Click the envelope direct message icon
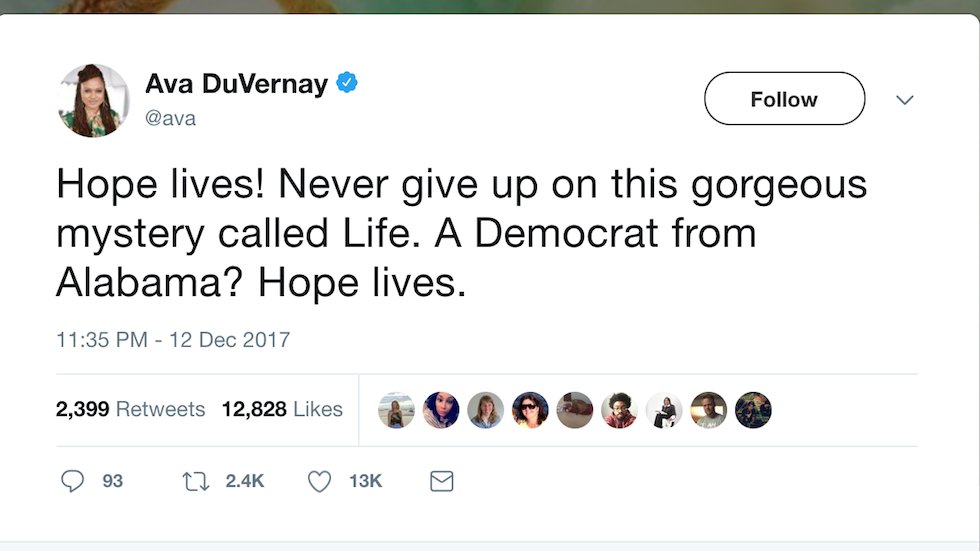 (441, 481)
